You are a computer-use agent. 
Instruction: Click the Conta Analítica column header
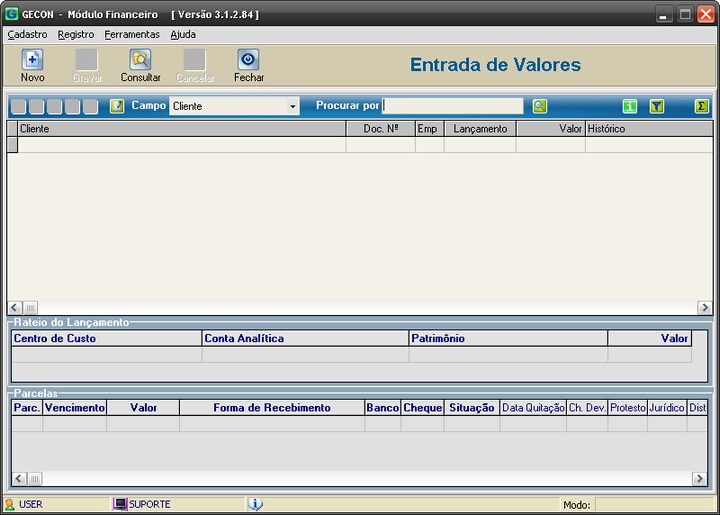tap(305, 338)
